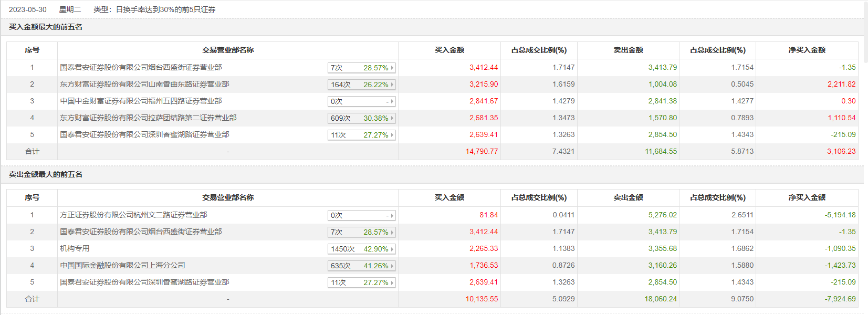Viewport: 868px width, 315px height.
Task: Expand the 0次 dropdown in 中国中金财富 row
Action: coord(361,101)
